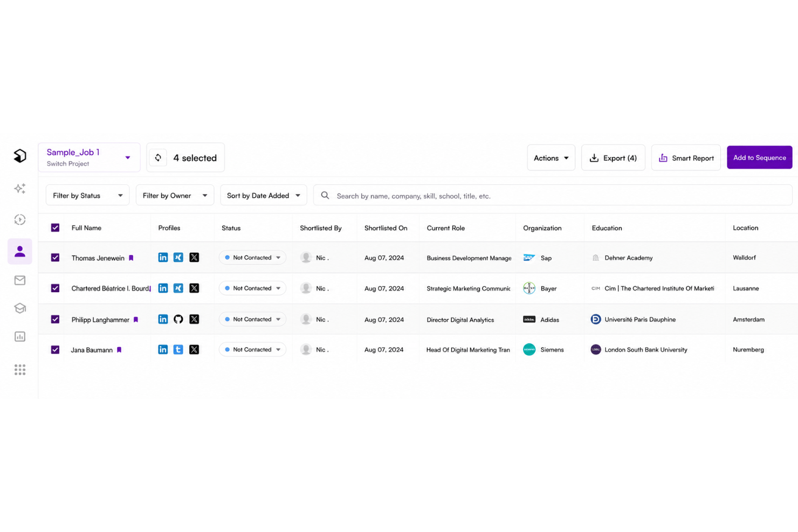Click the search magnifier icon
This screenshot has height=532, width=798.
point(325,196)
